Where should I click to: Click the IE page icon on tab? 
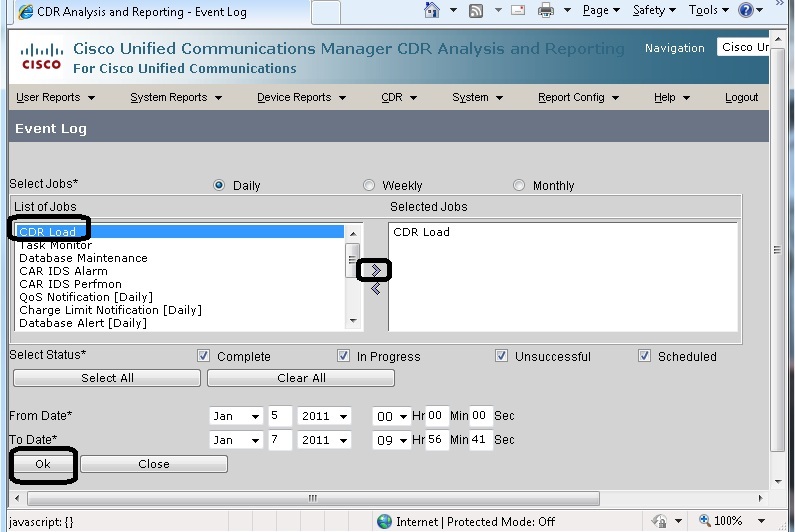pos(25,12)
